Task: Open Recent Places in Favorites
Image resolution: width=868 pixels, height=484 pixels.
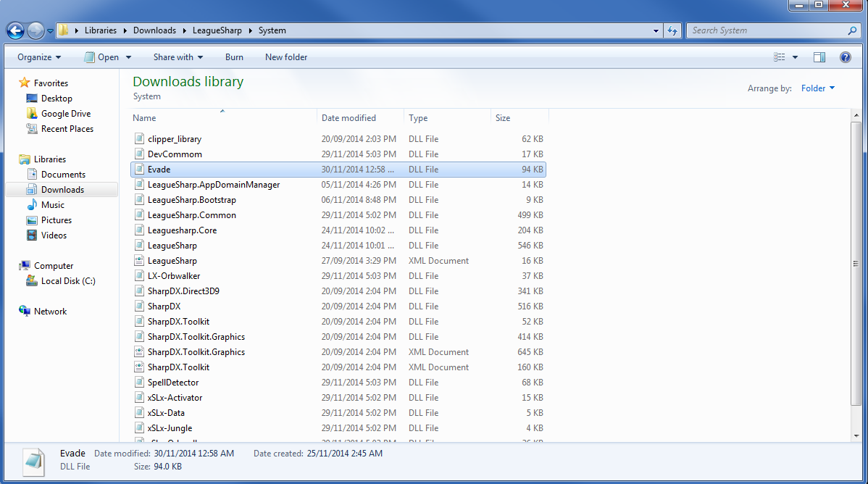Action: pos(67,128)
